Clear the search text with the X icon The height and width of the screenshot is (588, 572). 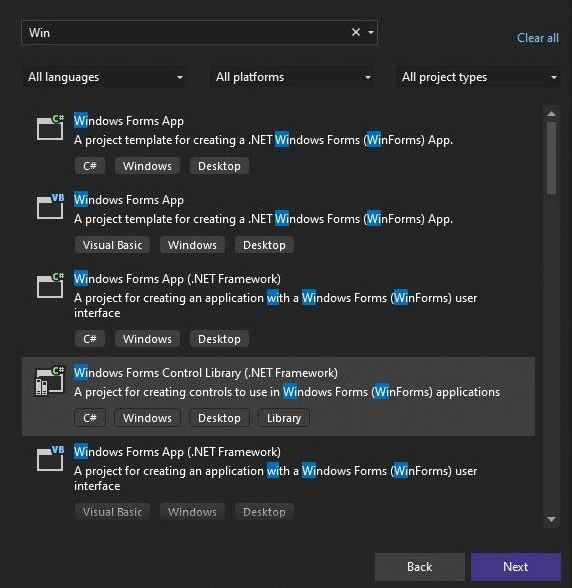click(x=356, y=32)
